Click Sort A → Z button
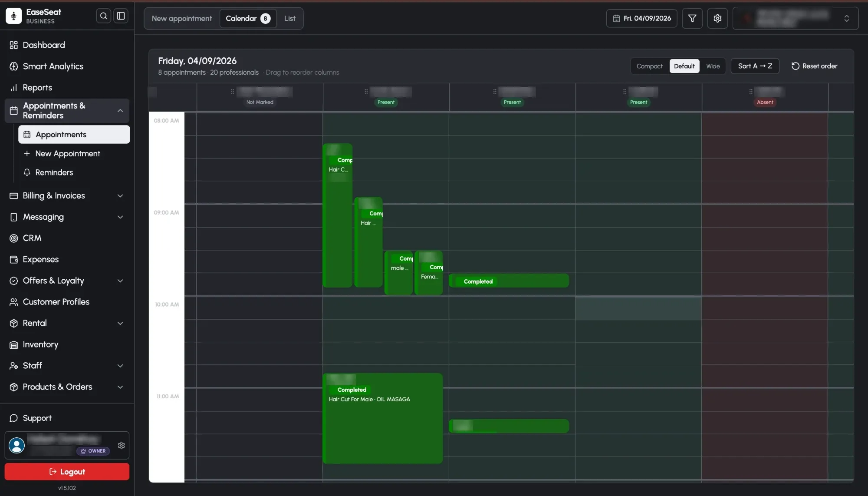This screenshot has width=868, height=496. pyautogui.click(x=755, y=66)
